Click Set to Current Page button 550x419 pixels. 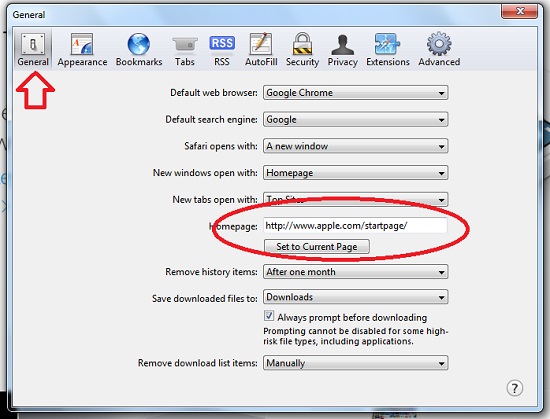pyautogui.click(x=317, y=246)
